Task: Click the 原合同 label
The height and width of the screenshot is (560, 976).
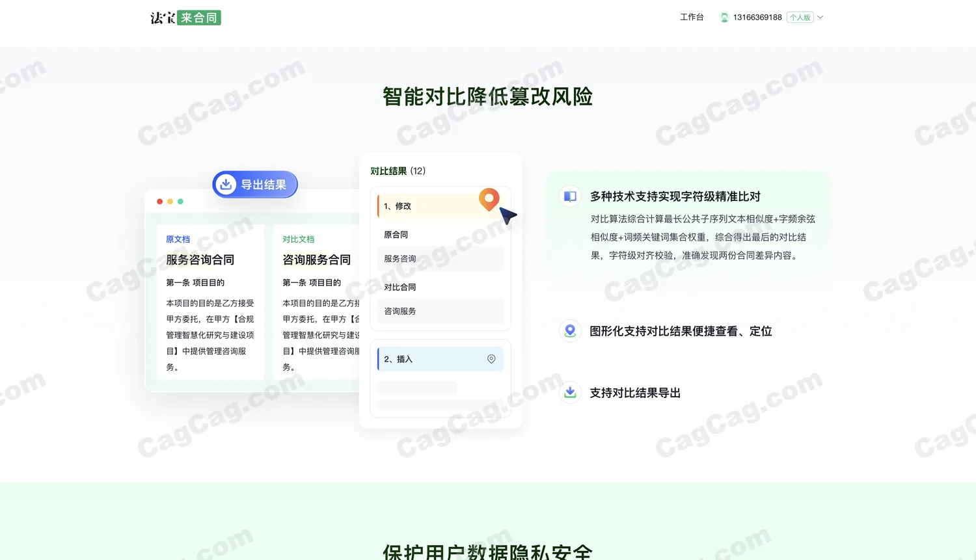Action: coord(396,235)
